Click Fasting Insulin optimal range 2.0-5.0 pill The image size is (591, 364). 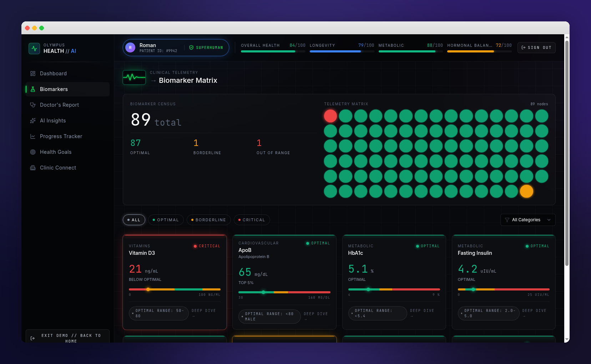tap(489, 313)
